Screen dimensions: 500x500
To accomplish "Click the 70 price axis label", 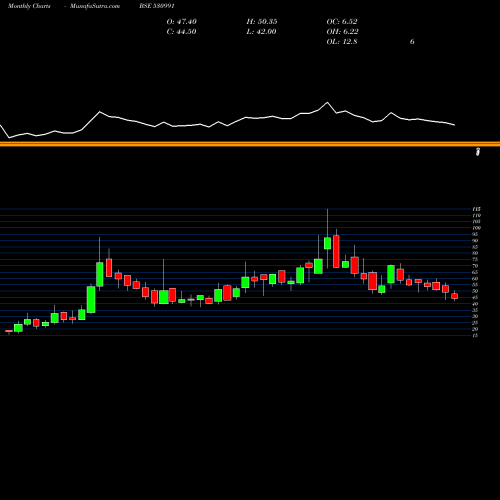I will click(475, 266).
